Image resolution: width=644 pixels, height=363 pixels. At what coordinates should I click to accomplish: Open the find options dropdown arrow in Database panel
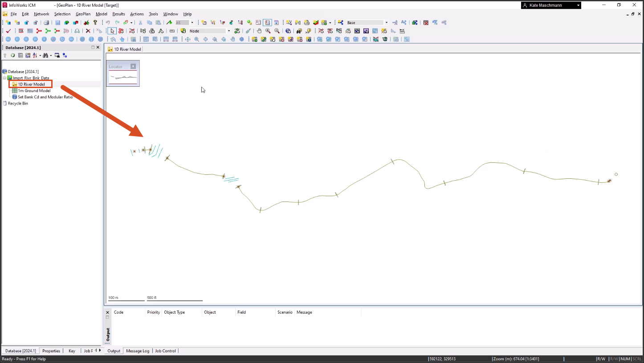[x=51, y=56]
